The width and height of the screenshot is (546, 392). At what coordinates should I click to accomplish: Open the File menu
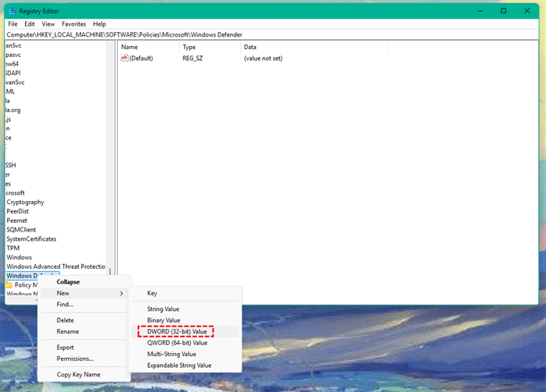[12, 24]
